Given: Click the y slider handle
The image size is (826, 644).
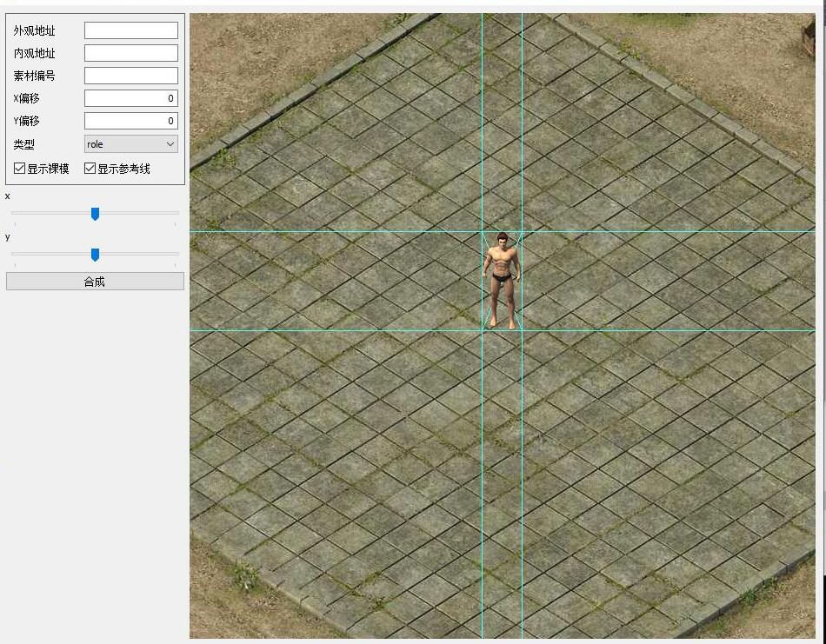Looking at the screenshot, I should [95, 255].
